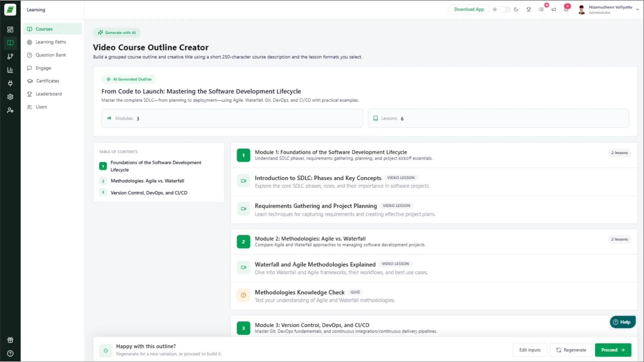Click the Module 1 '2 lessons' badge
The image size is (644, 362).
[619, 153]
